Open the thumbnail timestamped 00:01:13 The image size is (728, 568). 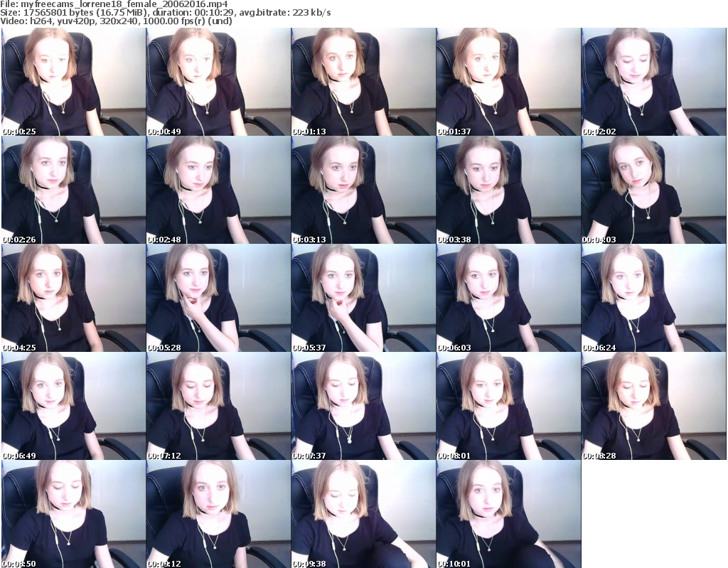[363, 82]
